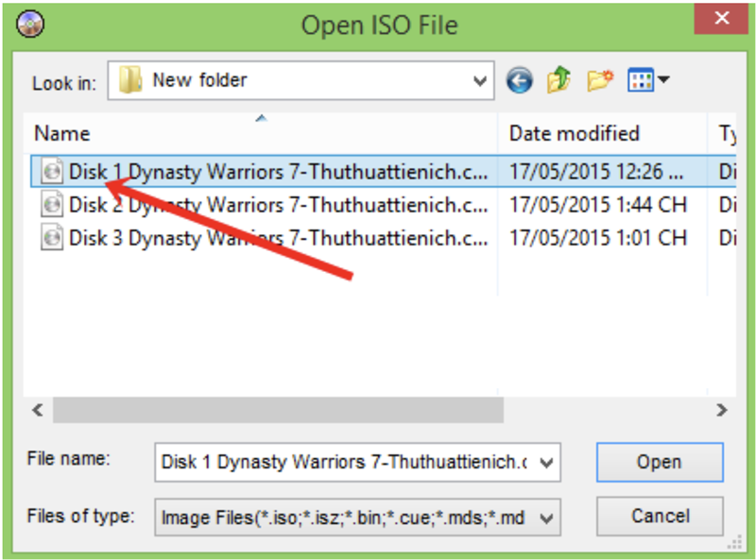756x560 pixels.
Task: Go up one level with the folder-arrow icon
Action: [557, 80]
